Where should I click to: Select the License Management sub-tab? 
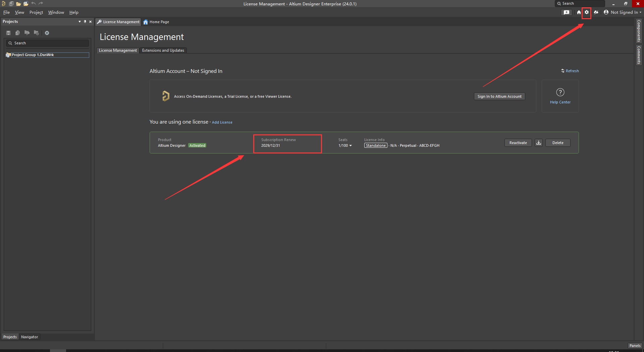point(118,50)
